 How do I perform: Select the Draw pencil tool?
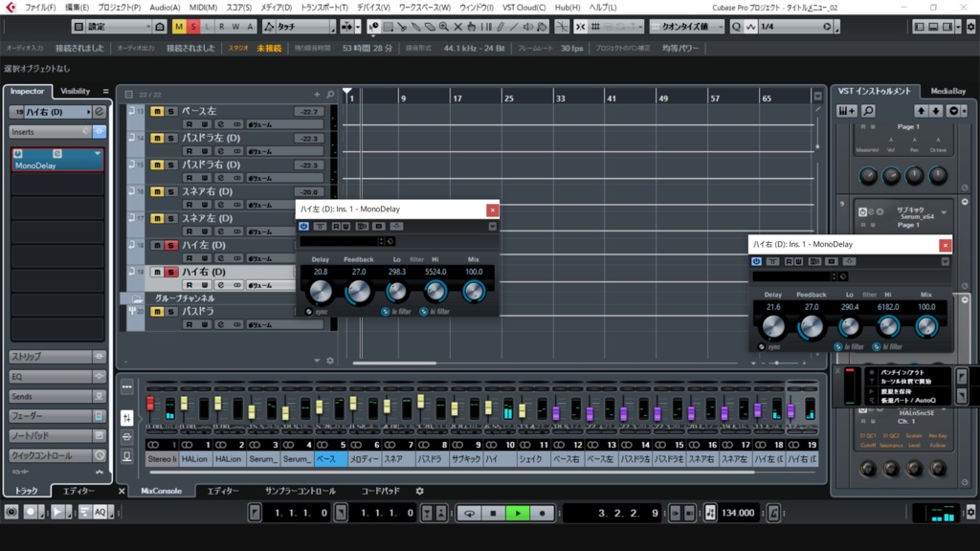coord(500,27)
